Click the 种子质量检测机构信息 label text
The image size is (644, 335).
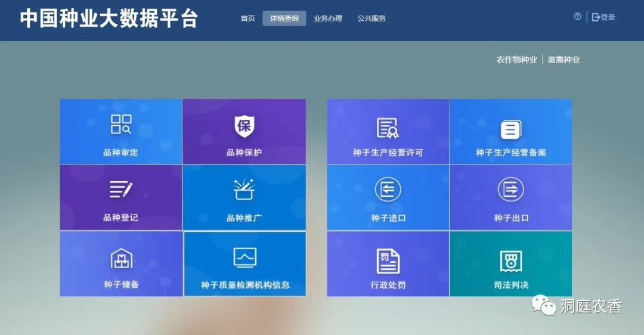[x=245, y=285]
